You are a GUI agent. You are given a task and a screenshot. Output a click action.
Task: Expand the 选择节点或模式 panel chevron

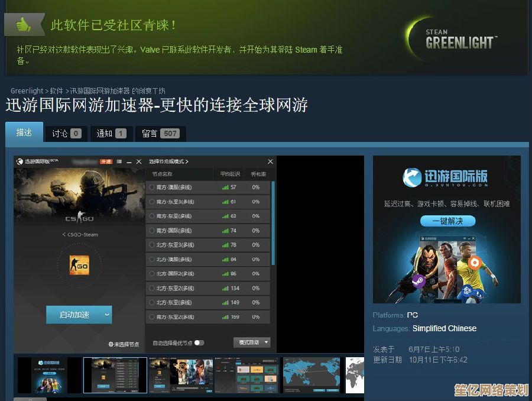click(x=187, y=160)
